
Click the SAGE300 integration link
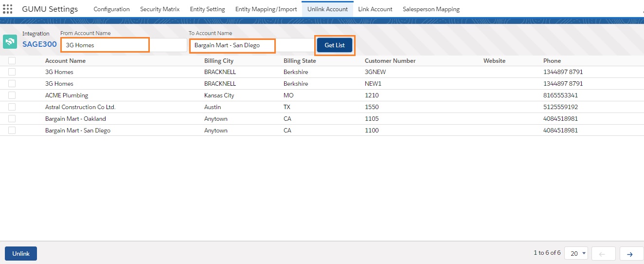39,44
